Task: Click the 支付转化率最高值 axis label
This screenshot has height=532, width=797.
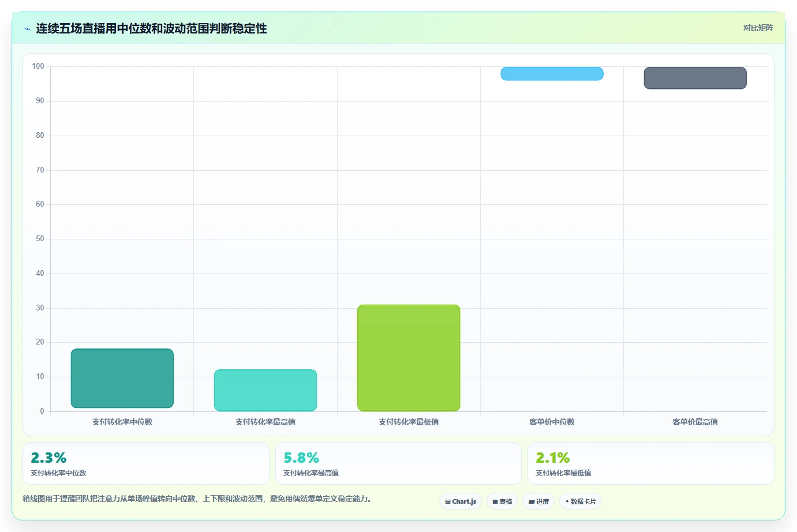Action: tap(265, 422)
